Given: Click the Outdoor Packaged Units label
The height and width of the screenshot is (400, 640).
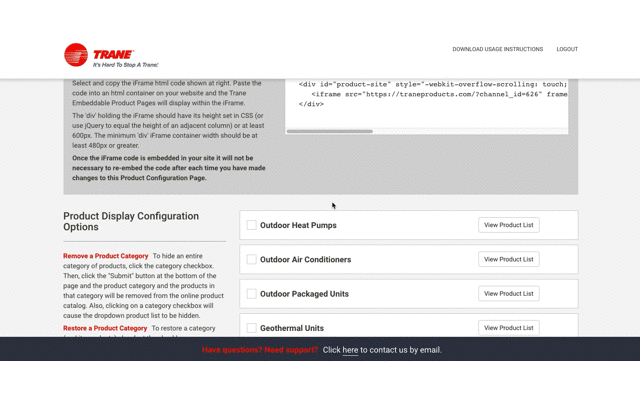Looking at the screenshot, I should click(304, 294).
